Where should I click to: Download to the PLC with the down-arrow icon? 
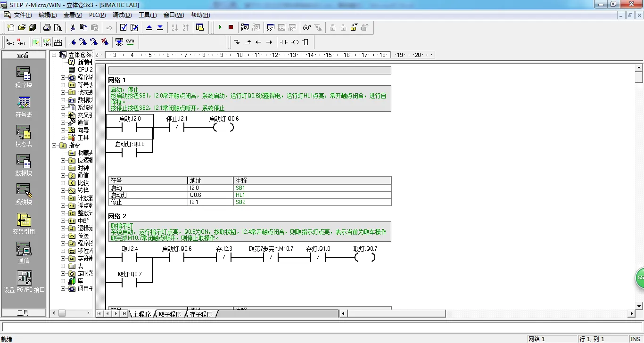[160, 27]
